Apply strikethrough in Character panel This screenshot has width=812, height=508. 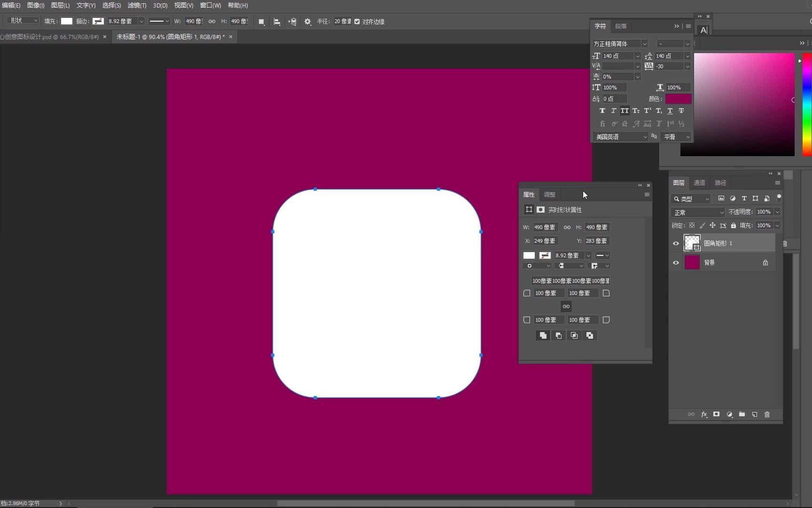pos(681,111)
